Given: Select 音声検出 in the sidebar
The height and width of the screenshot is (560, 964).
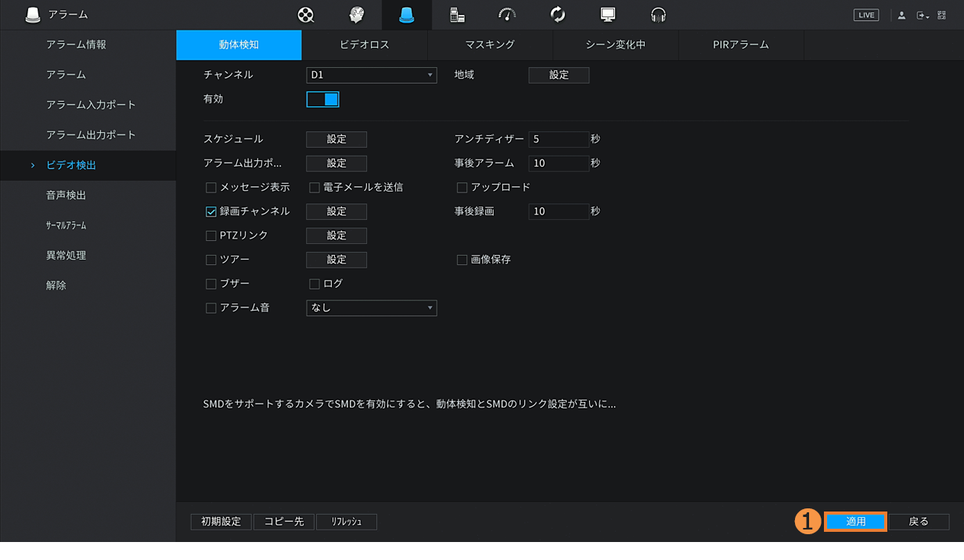Looking at the screenshot, I should click(x=66, y=196).
